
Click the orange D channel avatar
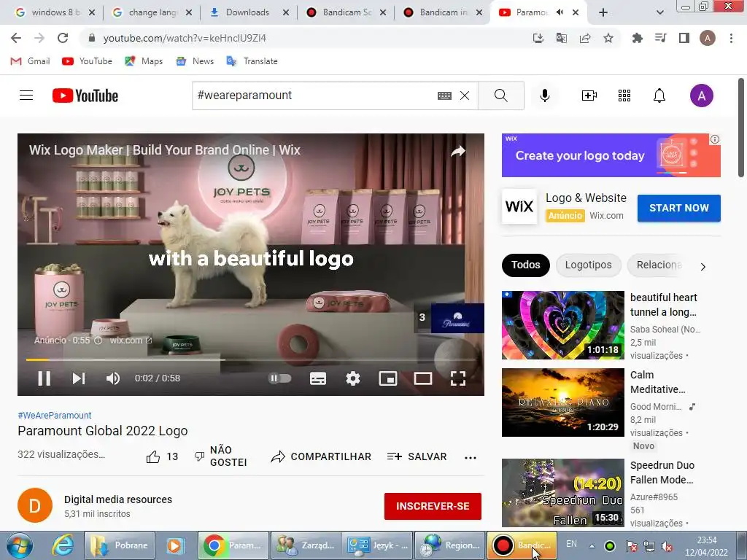click(x=35, y=506)
